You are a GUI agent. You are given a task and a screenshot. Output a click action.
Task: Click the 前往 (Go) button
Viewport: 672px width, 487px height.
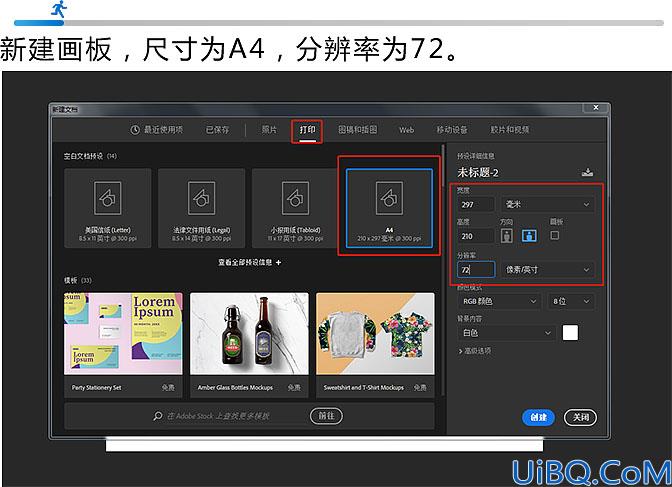pos(326,416)
